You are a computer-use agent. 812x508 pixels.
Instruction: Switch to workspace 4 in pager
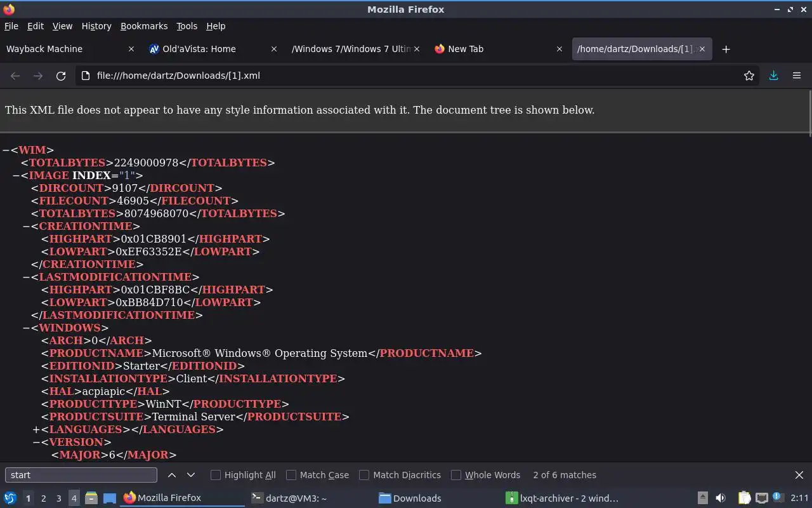(x=74, y=498)
